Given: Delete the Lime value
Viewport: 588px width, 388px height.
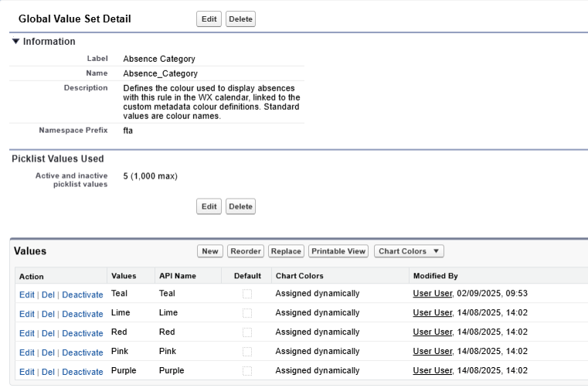Looking at the screenshot, I should coord(48,314).
